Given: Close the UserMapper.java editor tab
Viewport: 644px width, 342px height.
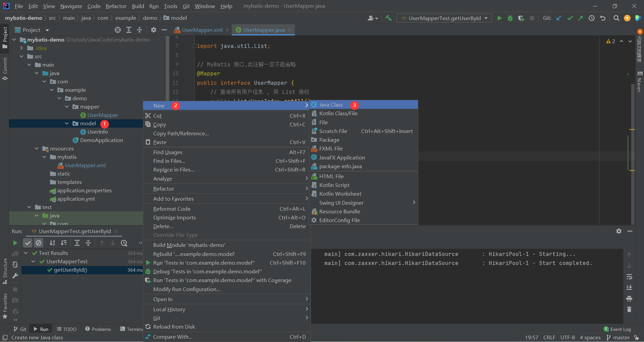Looking at the screenshot, I should [289, 30].
